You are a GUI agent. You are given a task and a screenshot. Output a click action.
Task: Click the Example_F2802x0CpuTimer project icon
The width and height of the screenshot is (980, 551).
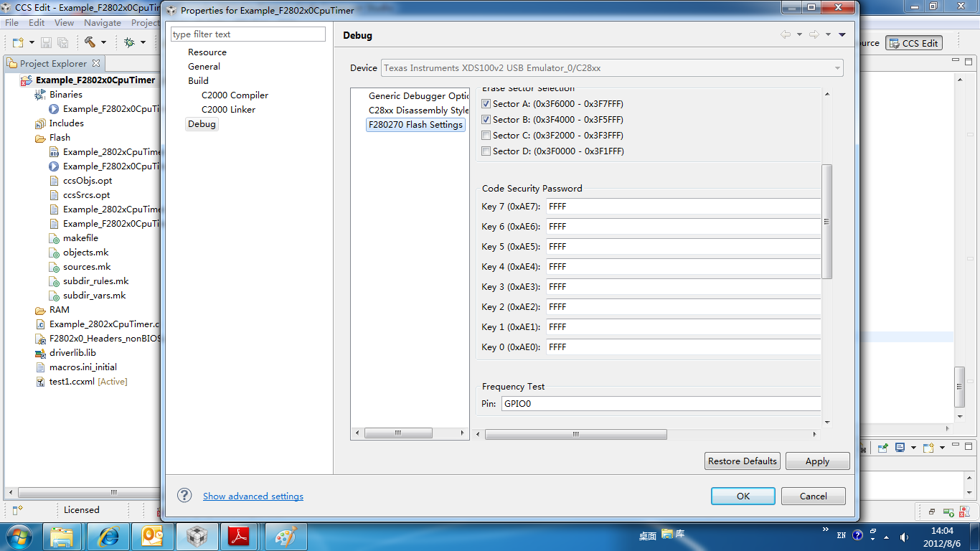tap(28, 80)
